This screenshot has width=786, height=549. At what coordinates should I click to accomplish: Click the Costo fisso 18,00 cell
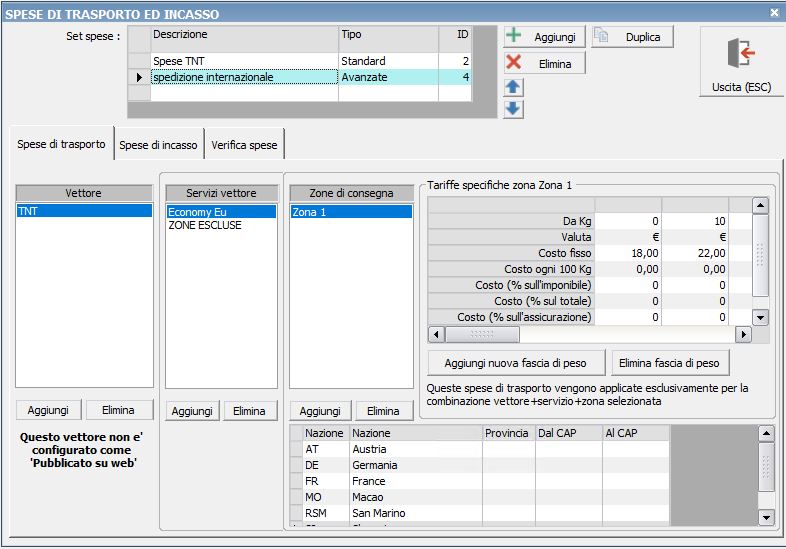(x=628, y=253)
